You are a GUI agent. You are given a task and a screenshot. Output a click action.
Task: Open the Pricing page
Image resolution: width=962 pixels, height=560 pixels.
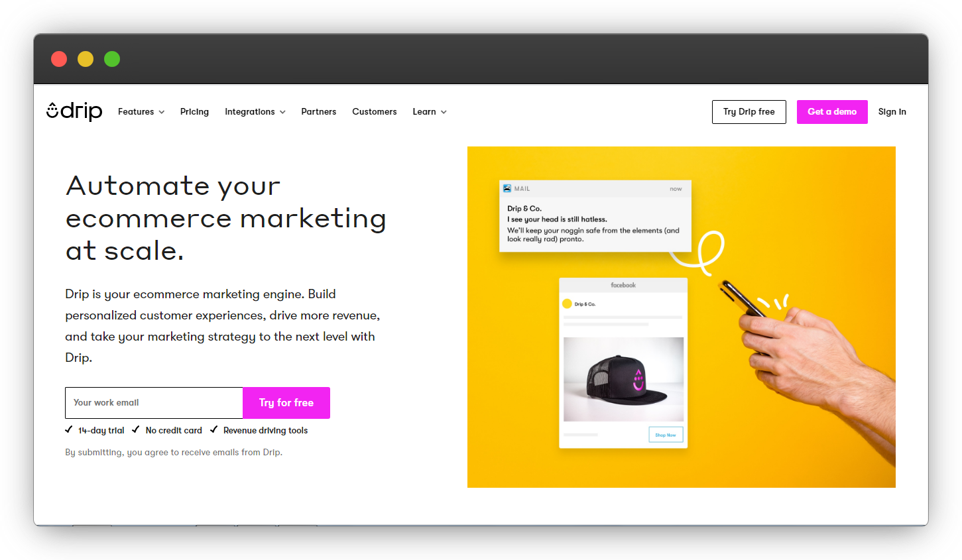coord(194,111)
